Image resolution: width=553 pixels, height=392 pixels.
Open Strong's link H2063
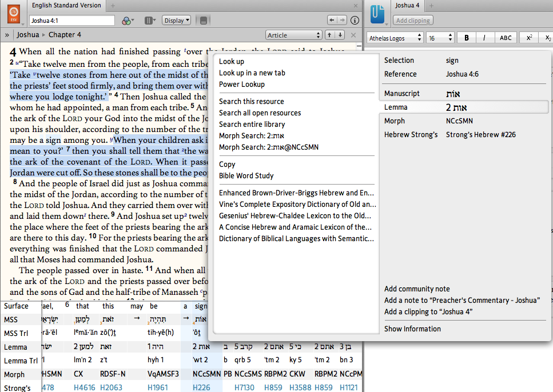111,387
